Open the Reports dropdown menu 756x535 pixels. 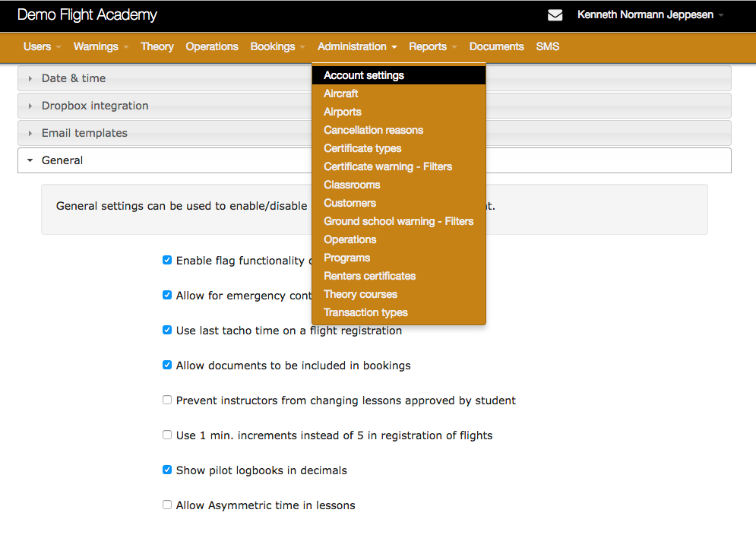(x=432, y=47)
